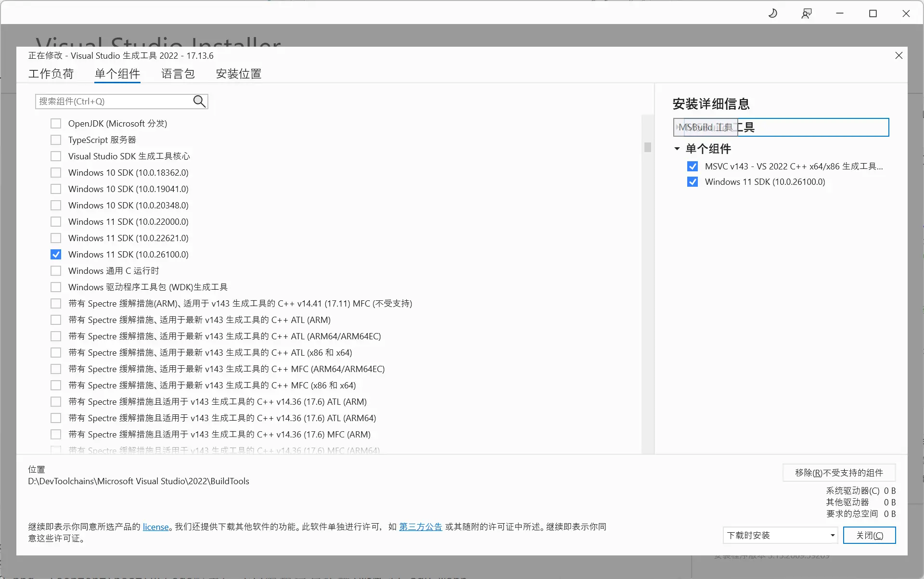Go to 安装位置 tab
The height and width of the screenshot is (579, 924).
[x=239, y=74]
